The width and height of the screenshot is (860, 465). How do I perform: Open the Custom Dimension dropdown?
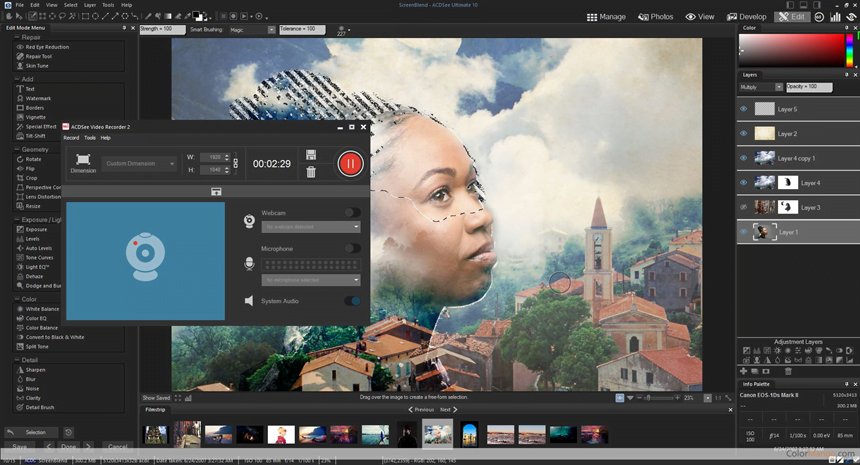point(139,163)
